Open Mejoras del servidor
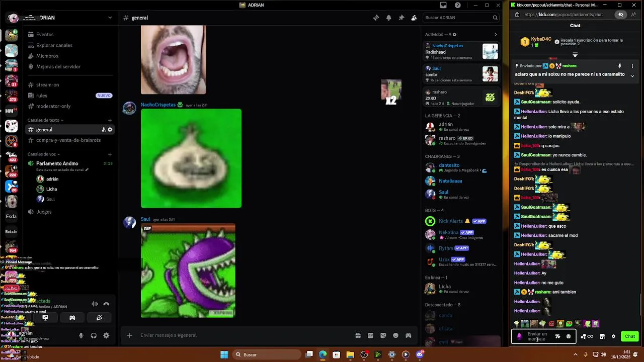 click(x=69, y=66)
